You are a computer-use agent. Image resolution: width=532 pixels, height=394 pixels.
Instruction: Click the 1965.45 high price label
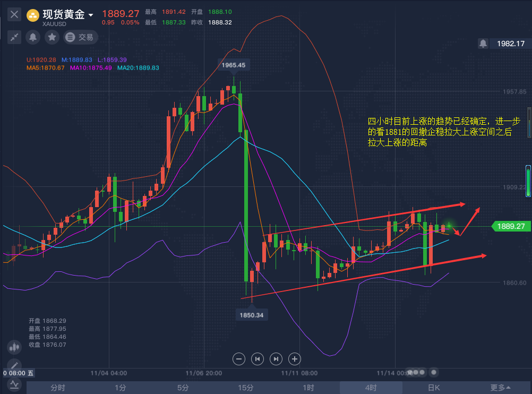[x=234, y=65]
